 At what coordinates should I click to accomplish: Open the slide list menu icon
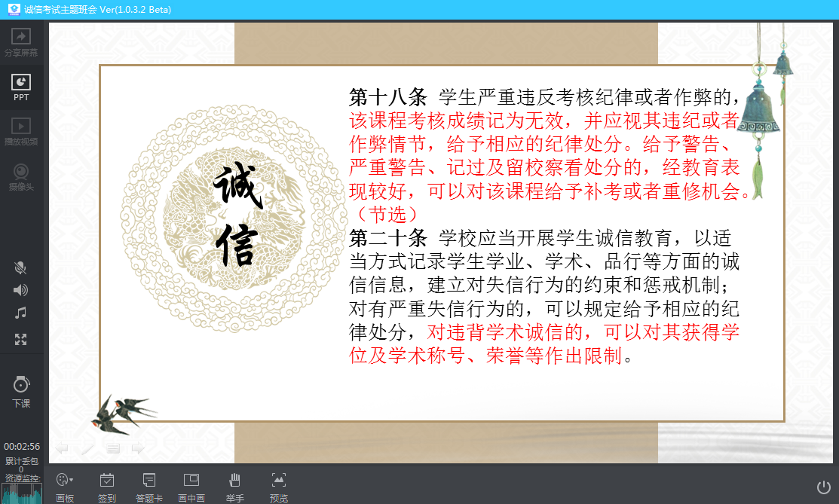(x=112, y=447)
